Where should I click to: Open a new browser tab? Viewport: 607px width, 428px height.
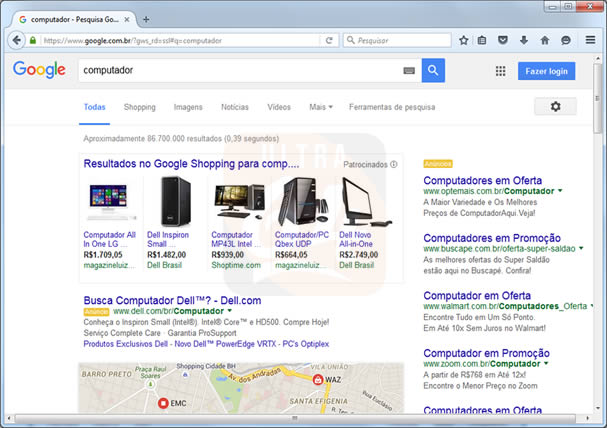(146, 19)
